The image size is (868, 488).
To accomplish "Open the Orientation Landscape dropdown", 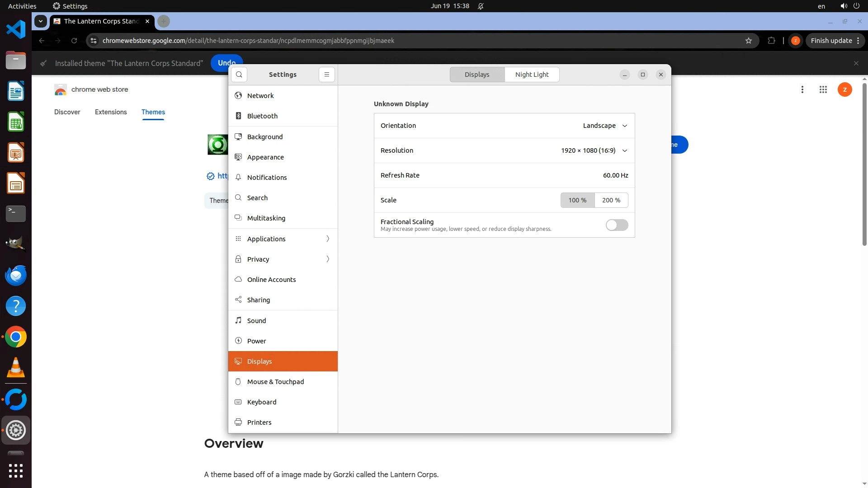I will coord(605,126).
